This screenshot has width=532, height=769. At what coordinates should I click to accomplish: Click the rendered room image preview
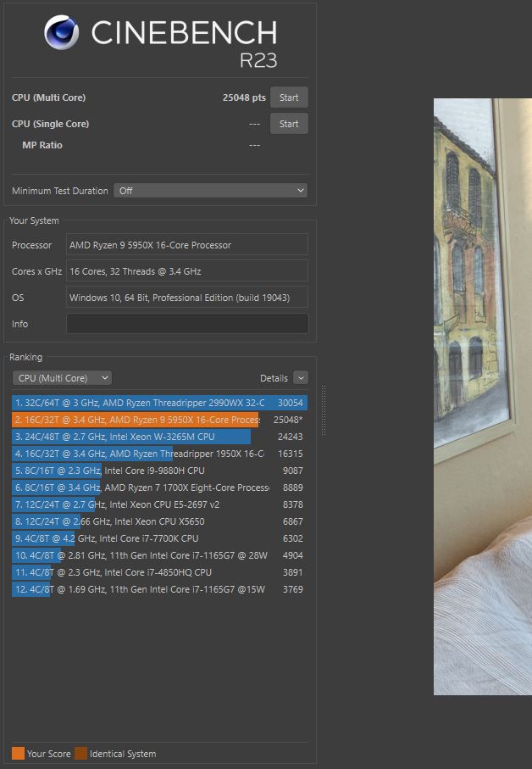(x=483, y=396)
